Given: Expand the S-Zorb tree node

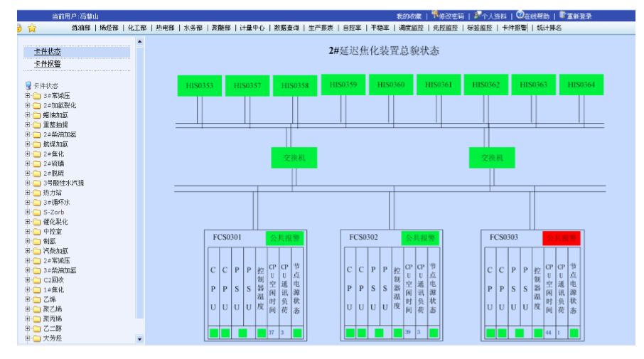Looking at the screenshot, I should (28, 212).
